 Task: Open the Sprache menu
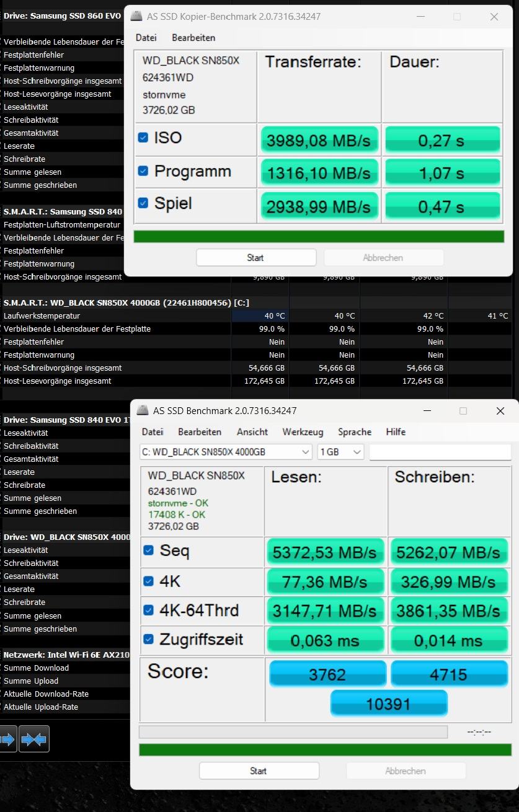coord(355,432)
